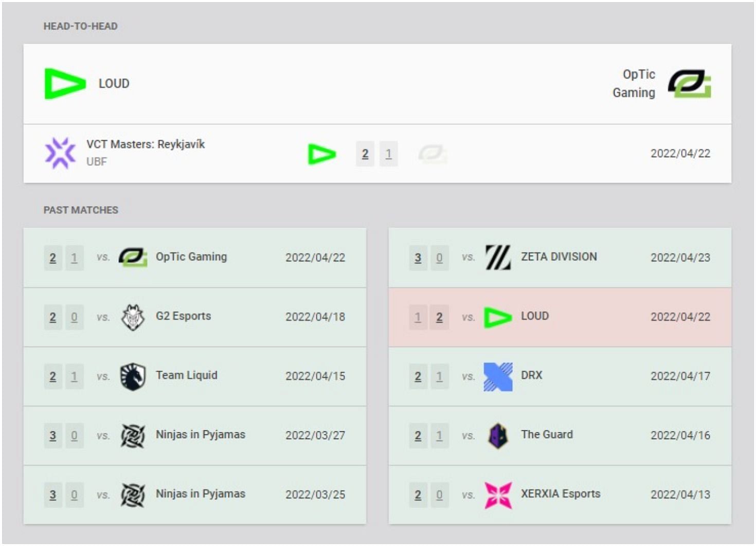Image resolution: width=756 pixels, height=546 pixels.
Task: Click the LOUD green logo in header
Action: pos(65,83)
